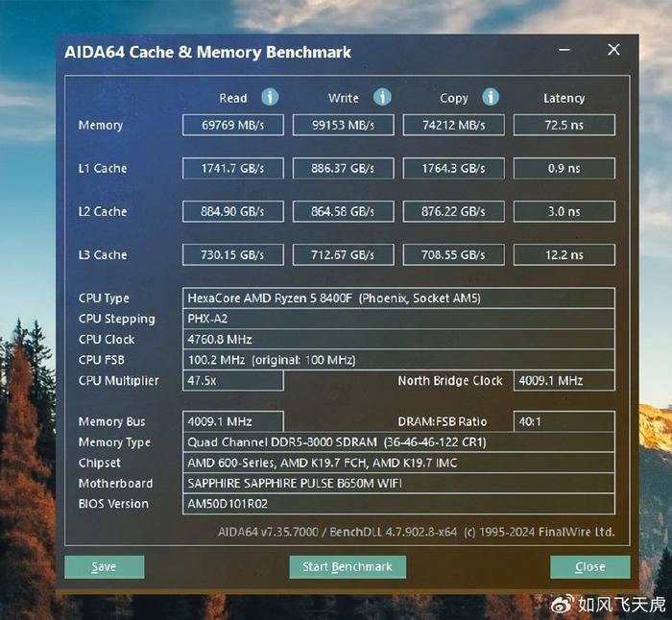The height and width of the screenshot is (620, 672).
Task: Click CPU Multiplier value 47.5x
Action: pyautogui.click(x=232, y=380)
